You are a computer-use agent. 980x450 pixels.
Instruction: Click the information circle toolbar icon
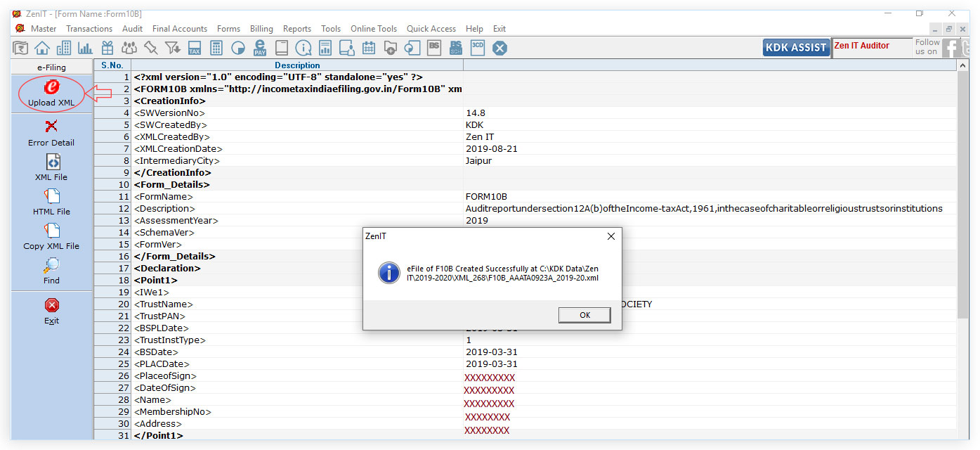[x=303, y=48]
